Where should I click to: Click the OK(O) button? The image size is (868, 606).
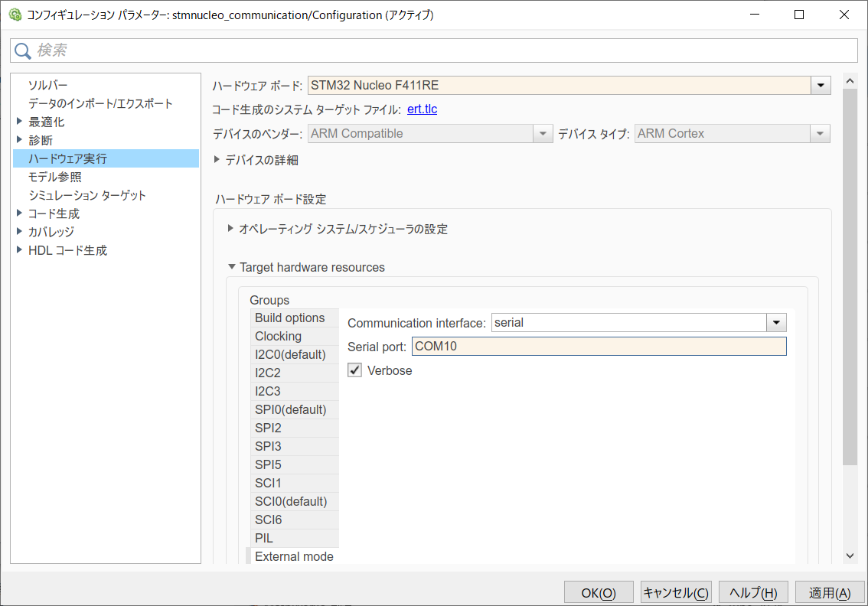pyautogui.click(x=599, y=593)
